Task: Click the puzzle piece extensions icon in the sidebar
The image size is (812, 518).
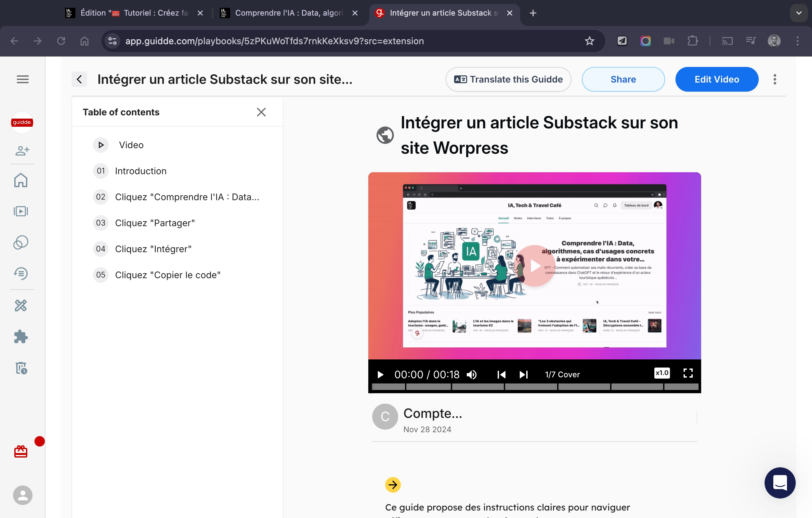Action: tap(21, 336)
